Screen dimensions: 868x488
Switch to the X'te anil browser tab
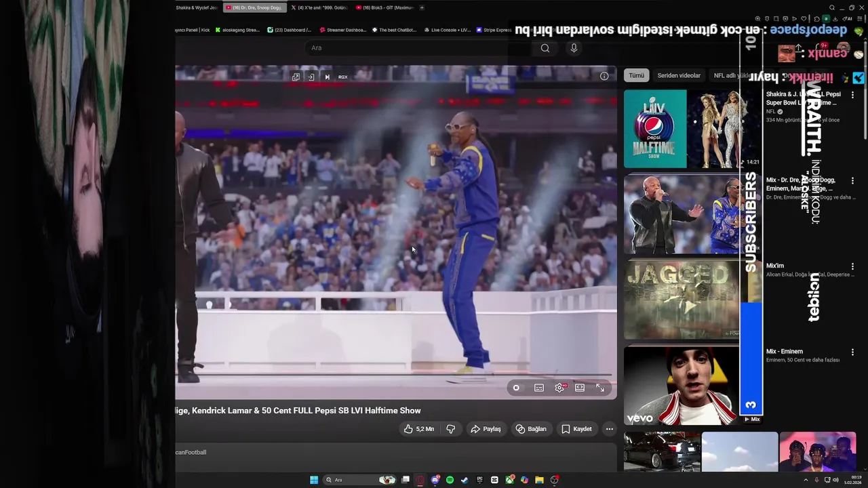[319, 7]
